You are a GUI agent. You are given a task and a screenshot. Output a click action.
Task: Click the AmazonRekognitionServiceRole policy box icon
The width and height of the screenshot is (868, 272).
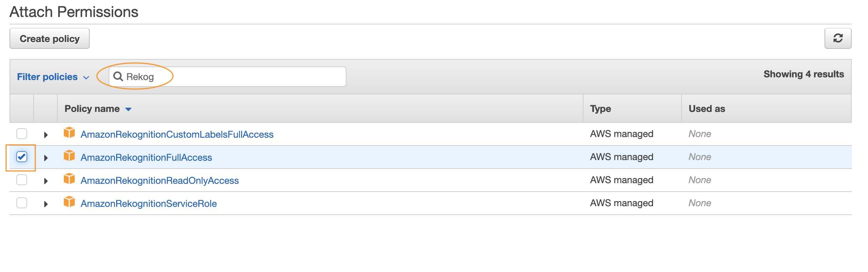click(x=69, y=202)
